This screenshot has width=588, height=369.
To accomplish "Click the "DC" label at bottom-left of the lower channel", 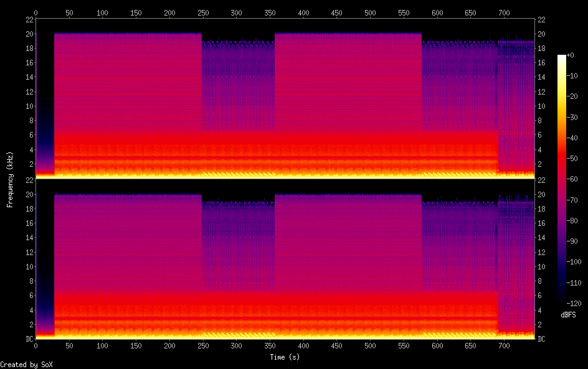I will coord(29,339).
